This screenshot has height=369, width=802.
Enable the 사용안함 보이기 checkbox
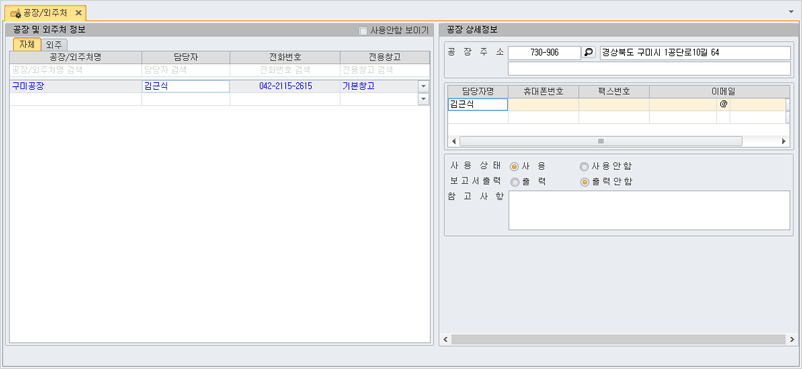coord(363,31)
